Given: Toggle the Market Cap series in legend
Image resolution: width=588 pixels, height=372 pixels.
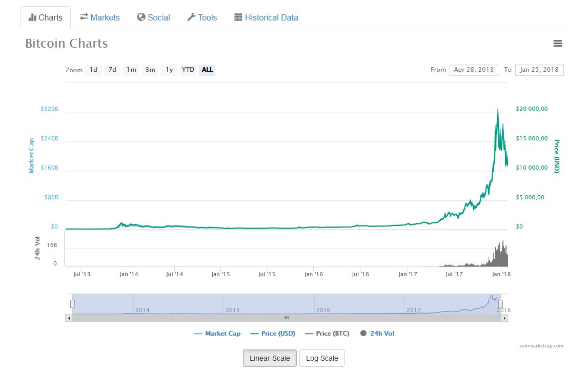Looking at the screenshot, I should (x=217, y=334).
